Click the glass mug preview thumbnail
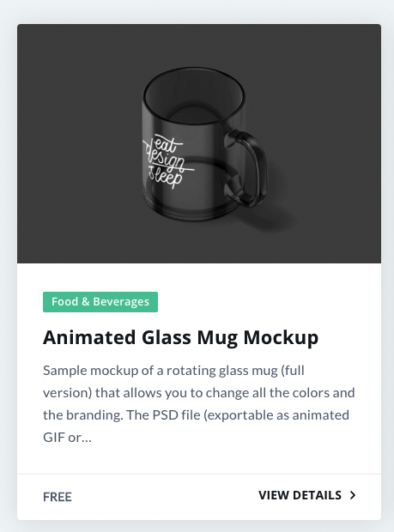This screenshot has width=394, height=532. (x=199, y=143)
